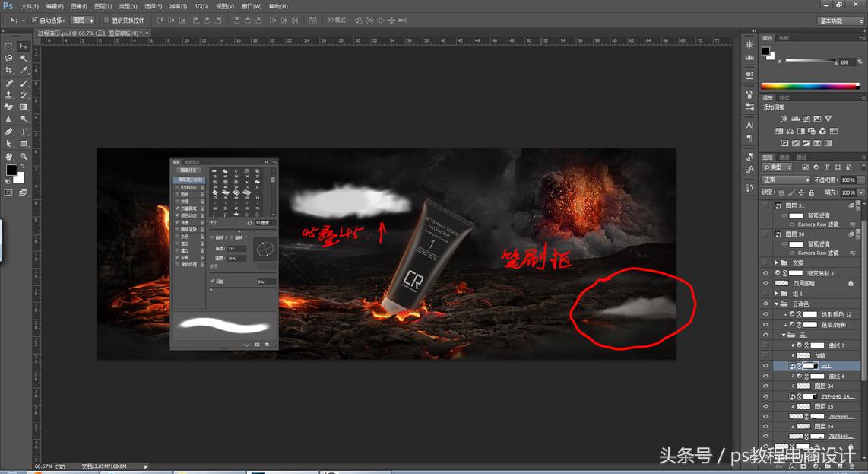Expand the 文案 layer group
This screenshot has width=868, height=474.
pos(777,262)
